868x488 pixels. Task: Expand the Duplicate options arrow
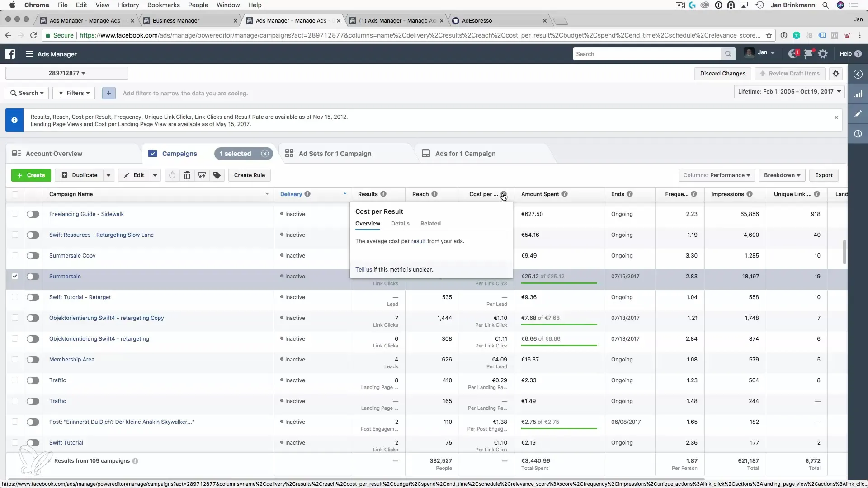click(108, 175)
